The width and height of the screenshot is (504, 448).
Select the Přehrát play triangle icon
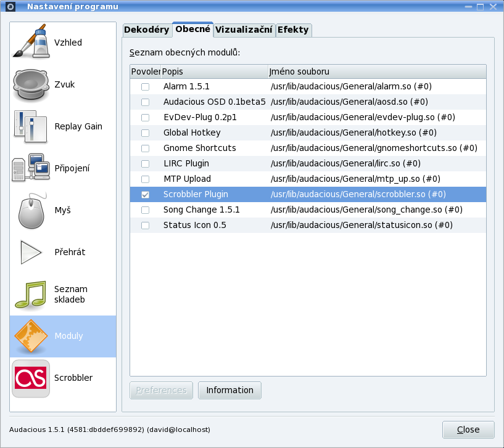(31, 252)
